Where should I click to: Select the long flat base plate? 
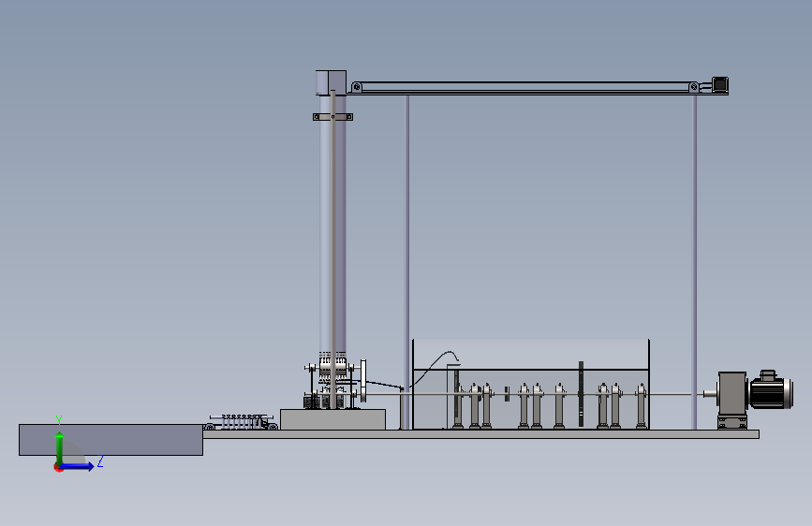[x=480, y=434]
